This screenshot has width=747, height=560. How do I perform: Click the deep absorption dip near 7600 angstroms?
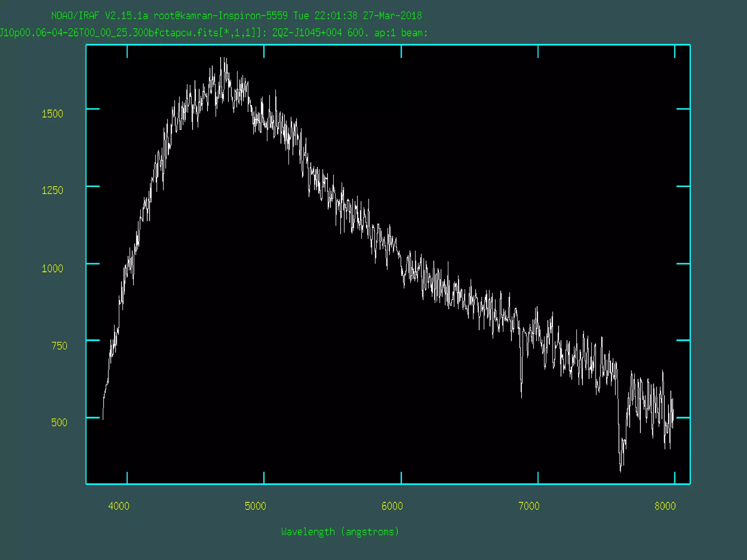620,470
